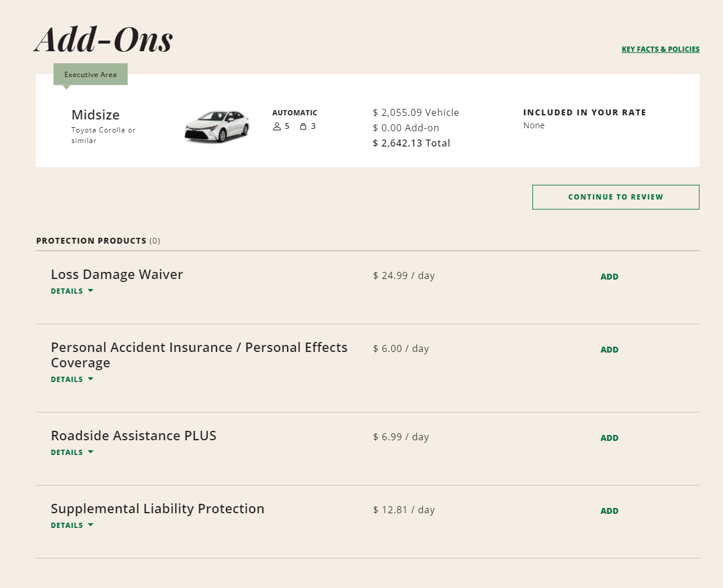Click the Included In Your Rate heading
Image resolution: width=723 pixels, height=588 pixels.
tap(585, 112)
